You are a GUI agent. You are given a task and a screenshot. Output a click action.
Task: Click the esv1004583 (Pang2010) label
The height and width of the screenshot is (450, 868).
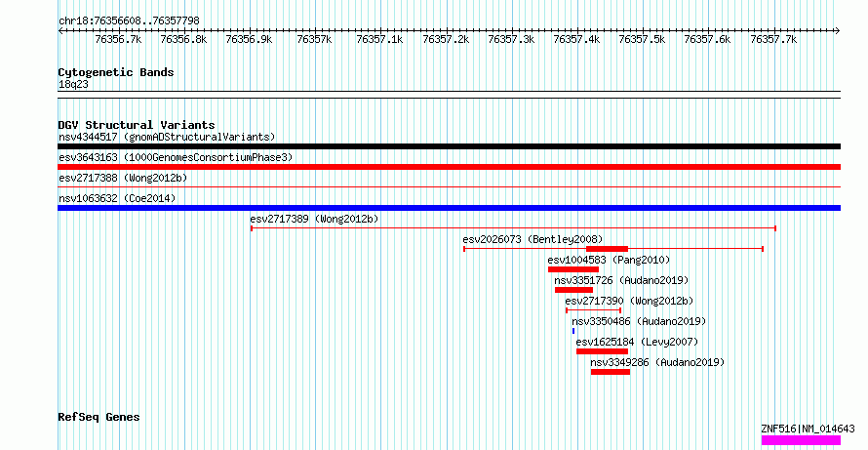pyautogui.click(x=609, y=260)
